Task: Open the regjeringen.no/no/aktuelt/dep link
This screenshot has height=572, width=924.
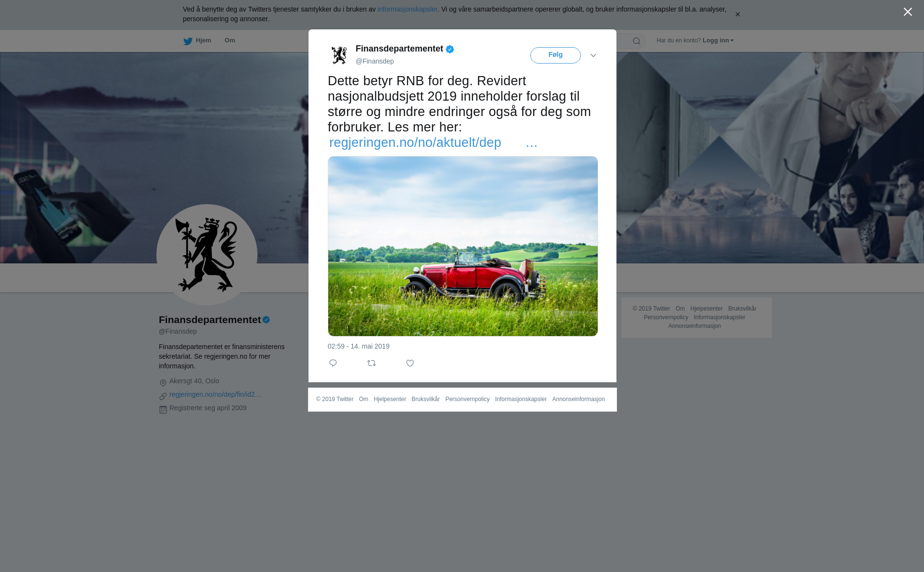Action: click(x=433, y=143)
